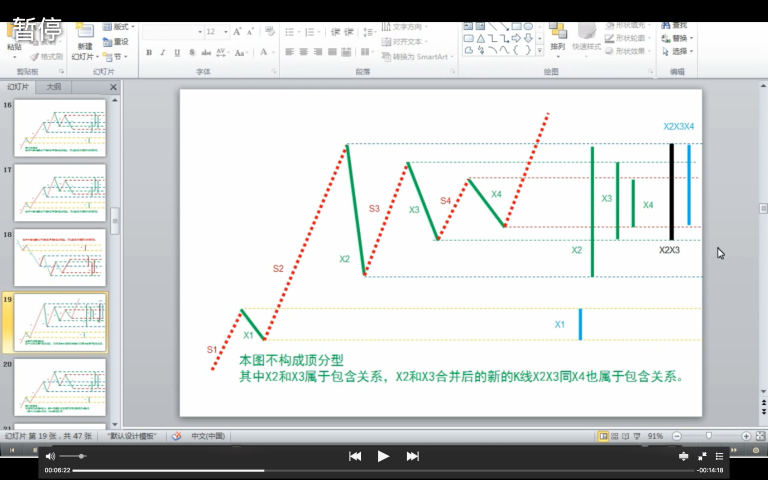The width and height of the screenshot is (768, 480).
Task: Open the 版式 layout dropdown
Action: pos(122,27)
